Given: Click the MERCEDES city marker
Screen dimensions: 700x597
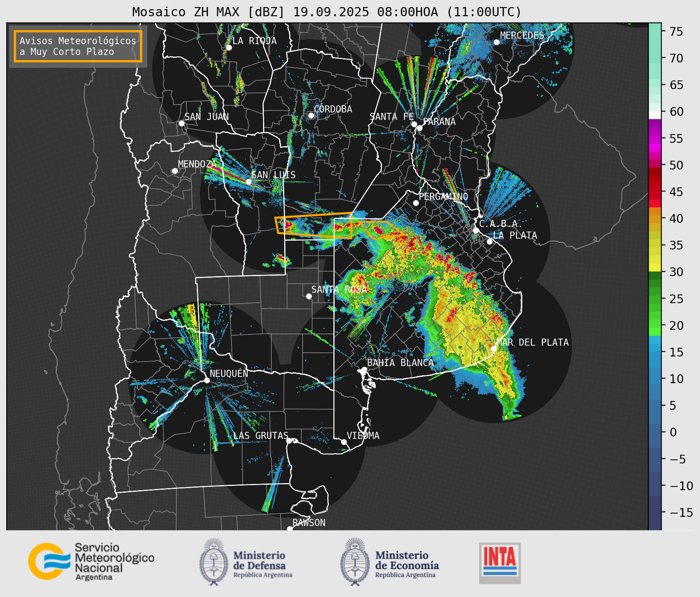Looking at the screenshot, I should (496, 42).
